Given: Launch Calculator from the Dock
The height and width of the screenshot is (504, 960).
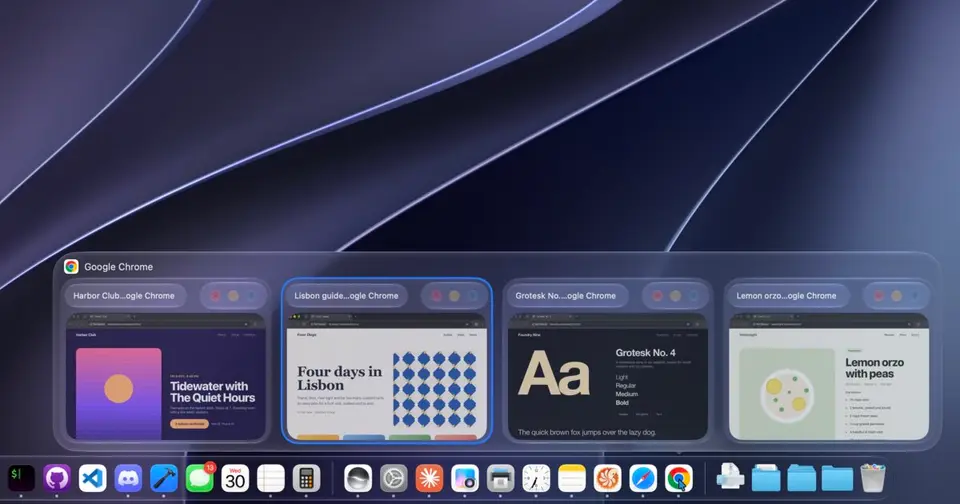Looking at the screenshot, I should point(306,478).
